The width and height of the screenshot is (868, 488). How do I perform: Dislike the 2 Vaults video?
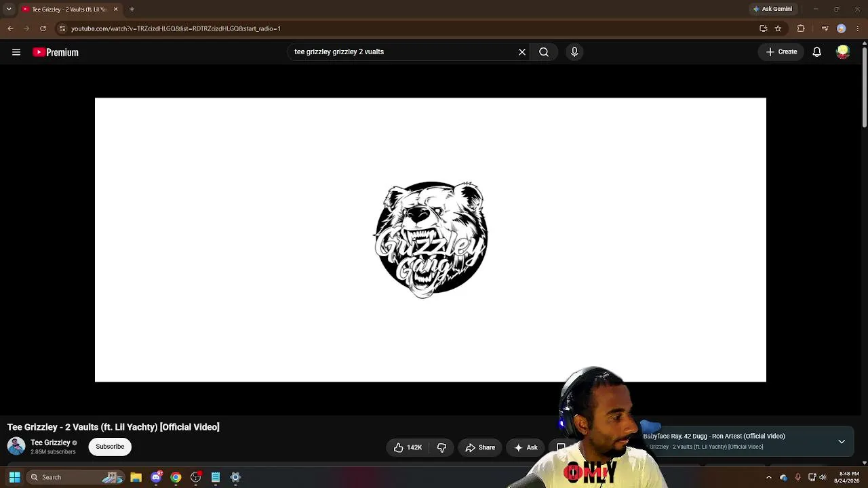[441, 447]
